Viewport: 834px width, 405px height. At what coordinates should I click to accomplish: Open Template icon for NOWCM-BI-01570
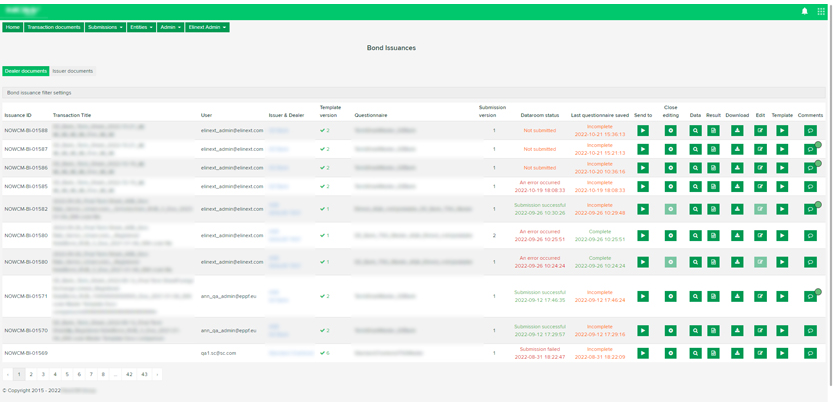click(x=782, y=331)
